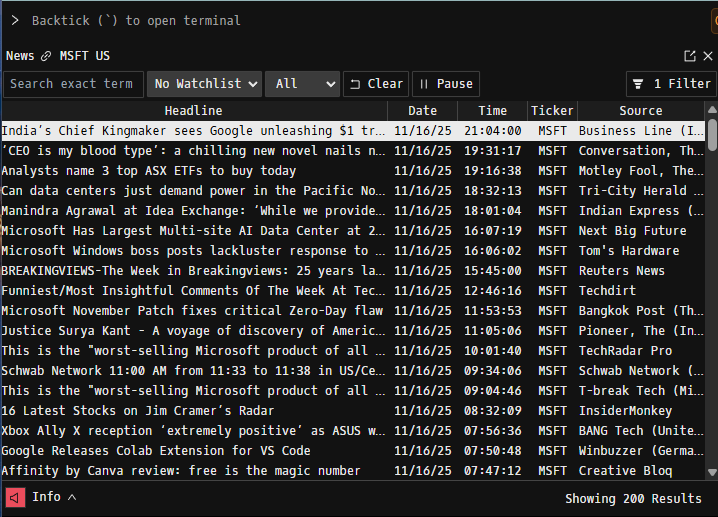Click the red announcement icon beside Info
The height and width of the screenshot is (517, 718).
(15, 498)
